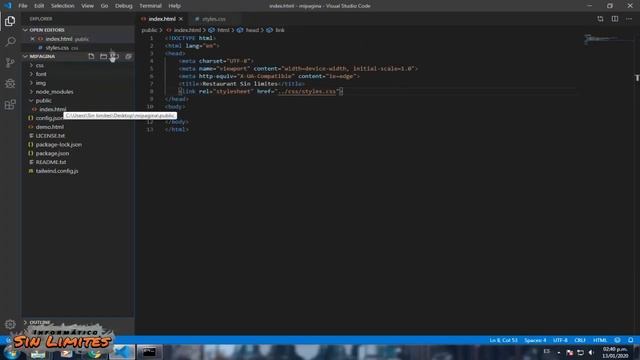Open the Help menu

pos(175,6)
